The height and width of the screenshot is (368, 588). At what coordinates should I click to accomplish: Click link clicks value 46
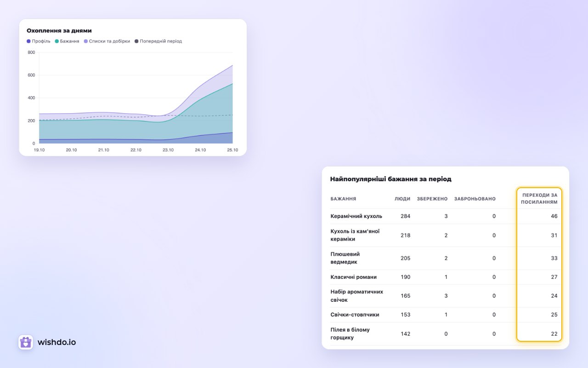(x=554, y=216)
